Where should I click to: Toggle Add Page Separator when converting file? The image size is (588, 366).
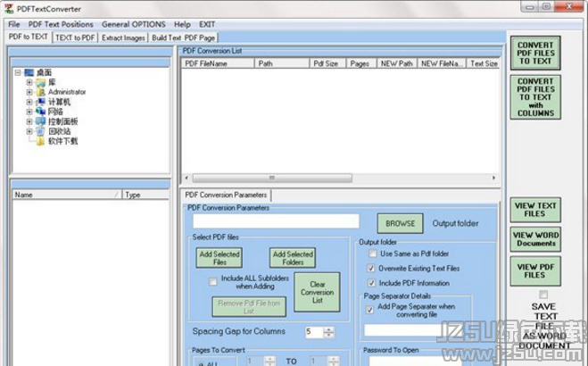369,310
